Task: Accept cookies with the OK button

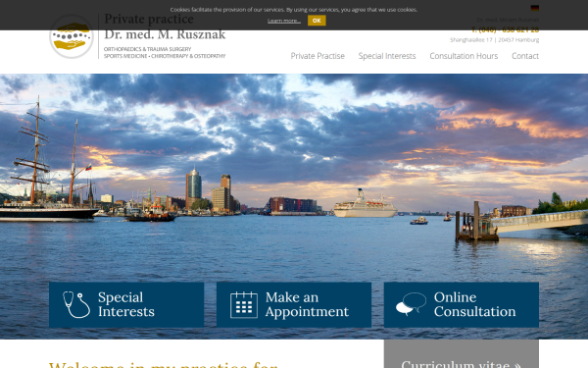Action: (x=317, y=21)
